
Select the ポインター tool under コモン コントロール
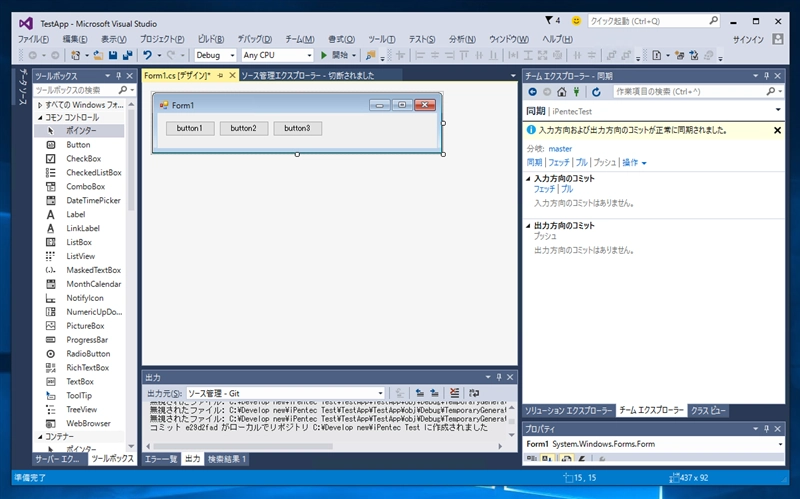pos(79,131)
